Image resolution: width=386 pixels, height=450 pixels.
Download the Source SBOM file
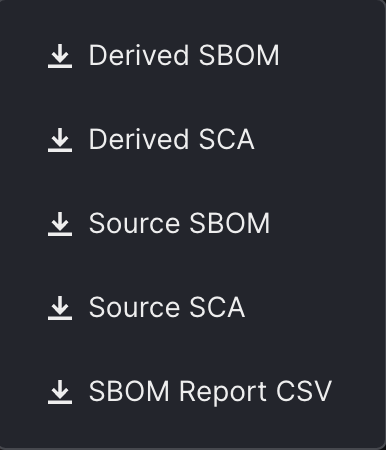tap(193, 224)
